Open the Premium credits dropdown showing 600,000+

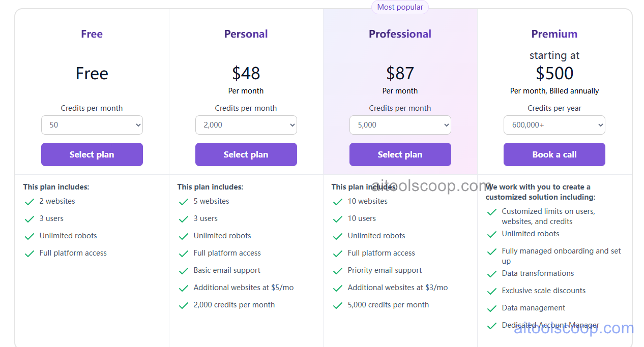click(x=554, y=124)
